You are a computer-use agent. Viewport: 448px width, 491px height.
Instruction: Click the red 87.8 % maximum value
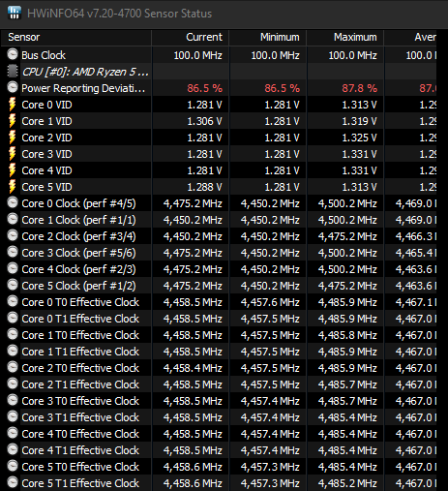(360, 88)
